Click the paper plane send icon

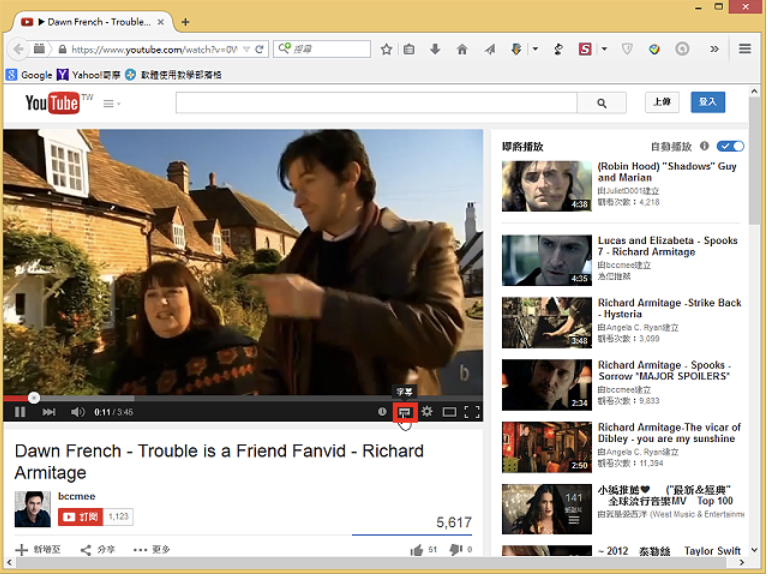pos(490,49)
